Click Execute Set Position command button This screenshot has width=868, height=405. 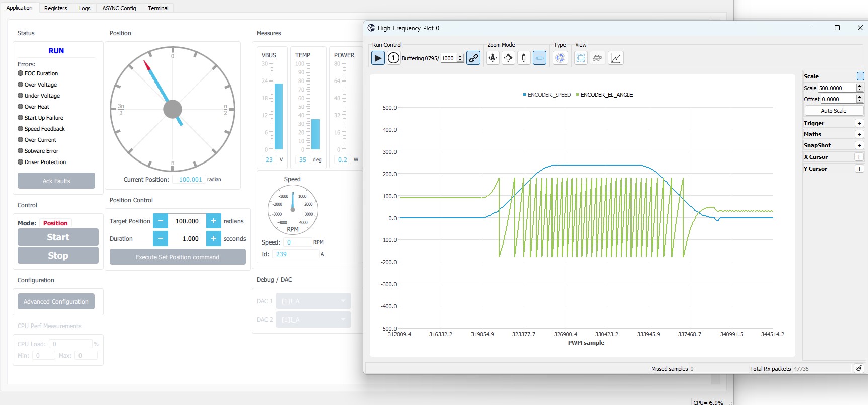click(x=177, y=257)
